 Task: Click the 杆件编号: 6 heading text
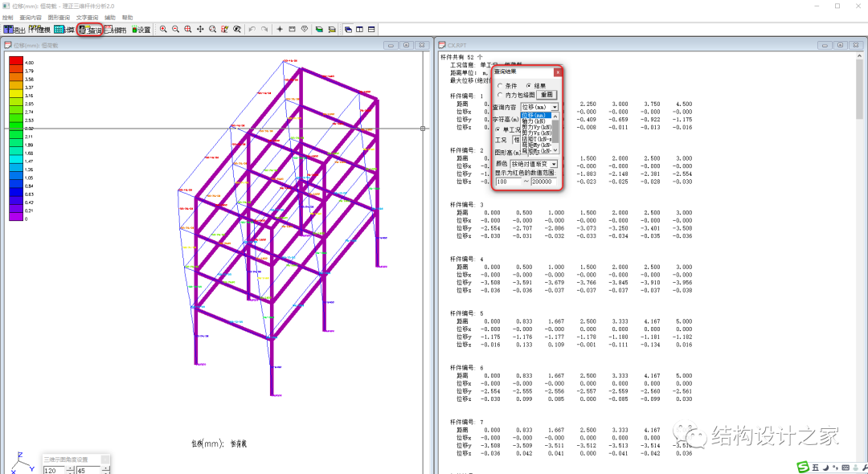pyautogui.click(x=467, y=367)
